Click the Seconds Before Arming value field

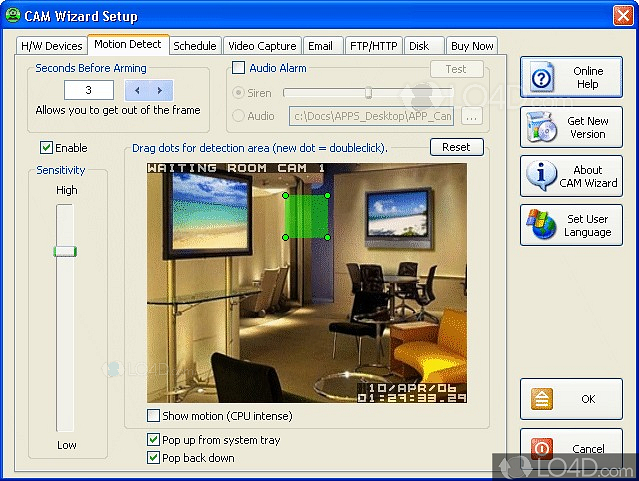(89, 90)
